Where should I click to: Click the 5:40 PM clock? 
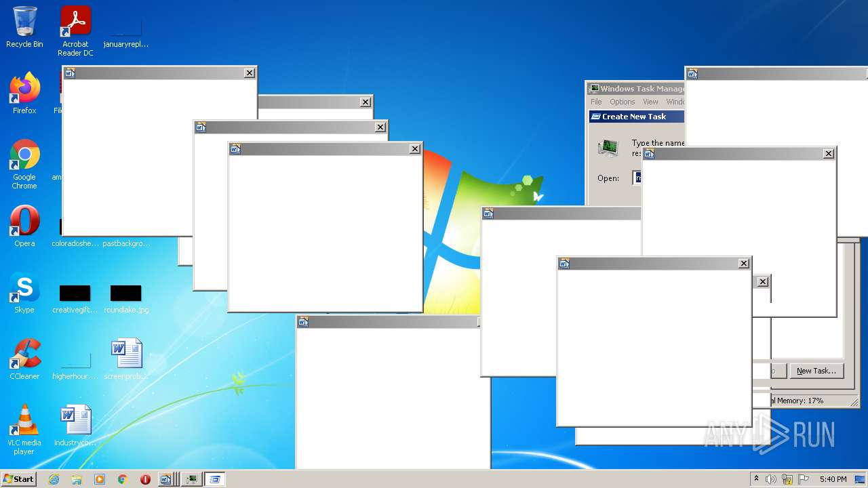point(833,479)
